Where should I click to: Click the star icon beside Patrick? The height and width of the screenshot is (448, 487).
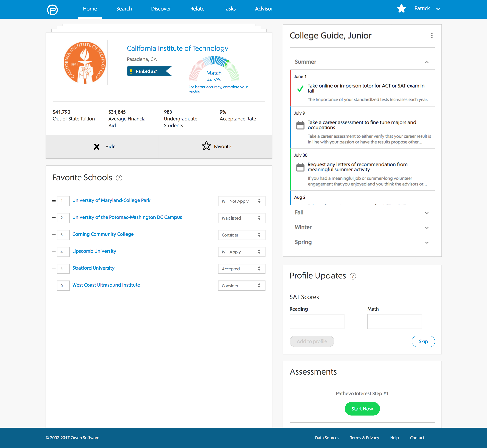pyautogui.click(x=401, y=8)
